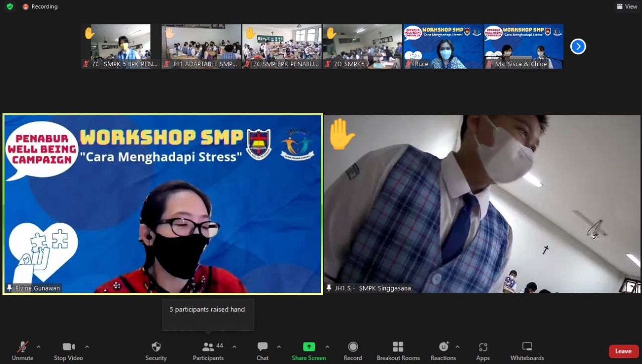Select Elvine Gunawan's main video tile
The width and height of the screenshot is (642, 364).
(x=163, y=204)
